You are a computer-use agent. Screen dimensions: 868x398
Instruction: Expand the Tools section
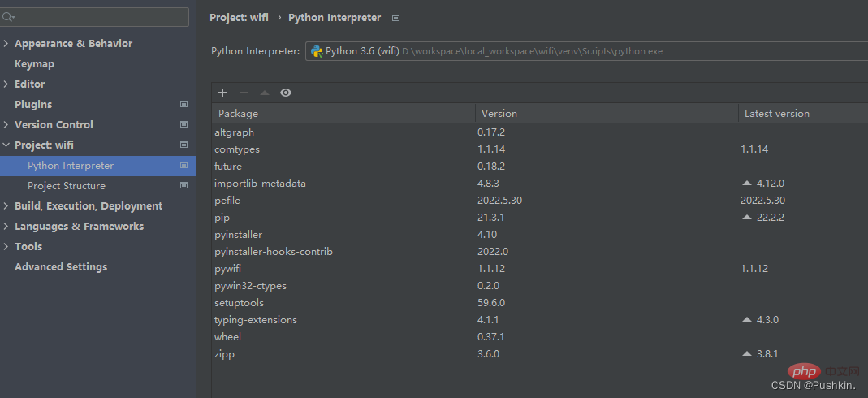[6, 246]
